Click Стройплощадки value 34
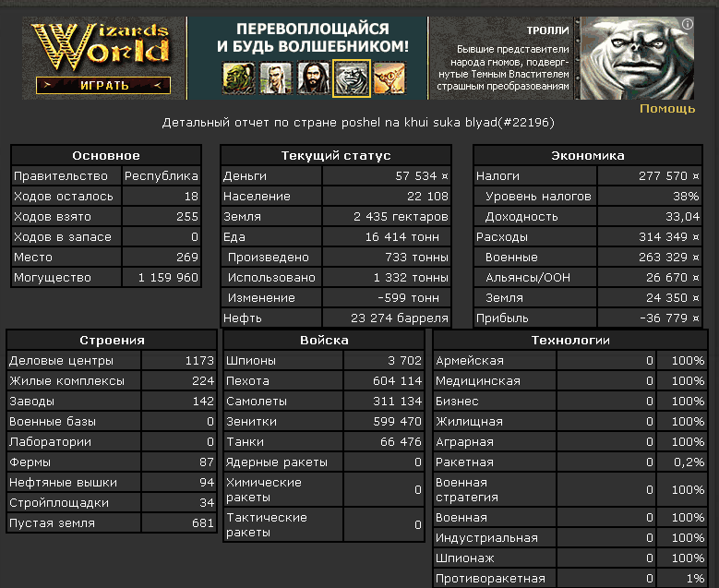This screenshot has width=719, height=588. coord(207,503)
